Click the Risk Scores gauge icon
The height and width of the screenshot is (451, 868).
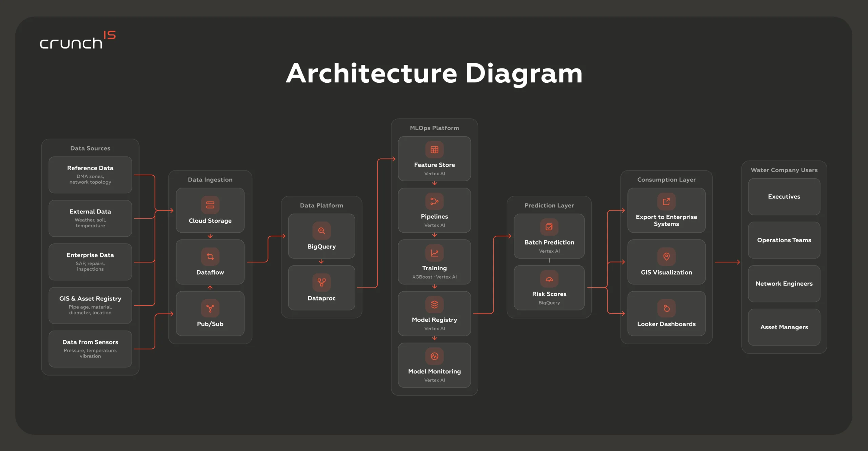click(549, 279)
